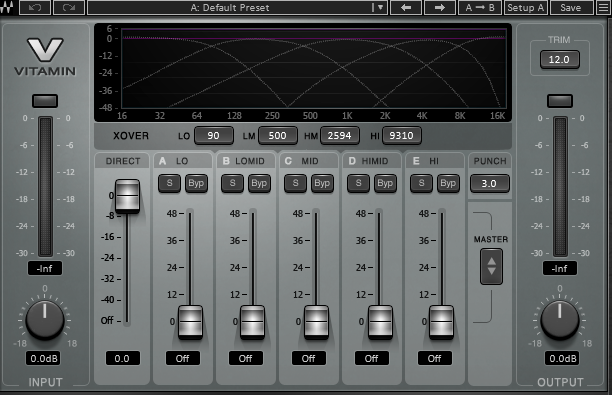Image resolution: width=612 pixels, height=395 pixels.
Task: Click the Save button
Action: pos(571,7)
